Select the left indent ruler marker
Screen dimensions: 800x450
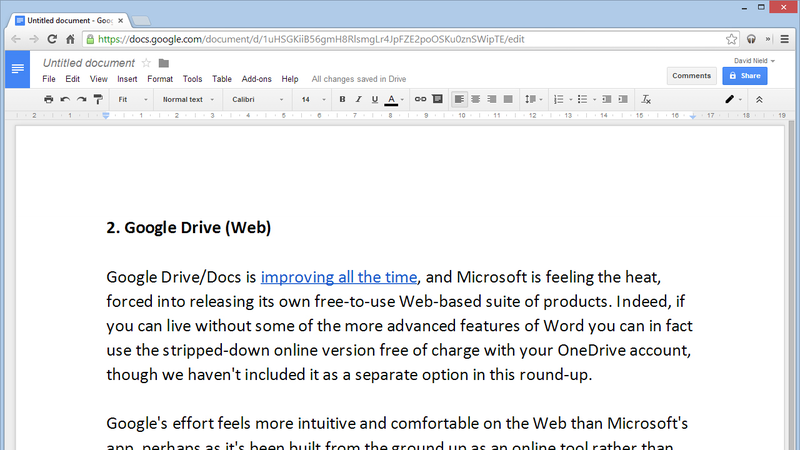[x=106, y=116]
